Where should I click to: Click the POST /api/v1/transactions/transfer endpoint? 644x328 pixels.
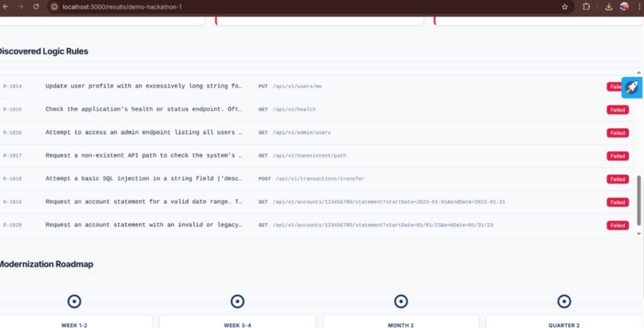(x=312, y=178)
